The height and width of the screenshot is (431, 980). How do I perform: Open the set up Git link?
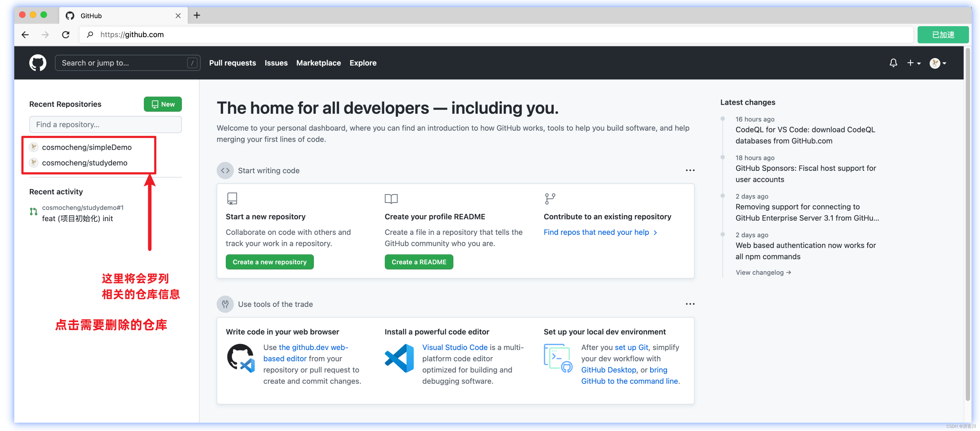[x=631, y=348]
